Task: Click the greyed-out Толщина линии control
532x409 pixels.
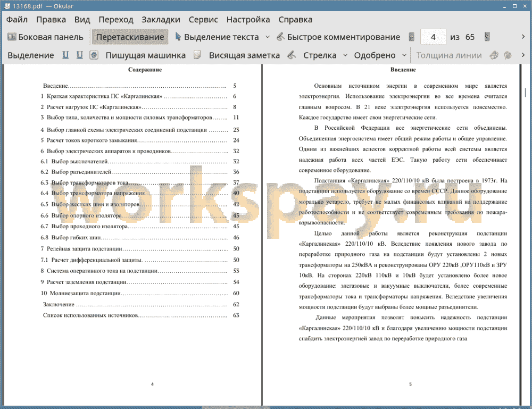Action: (x=449, y=55)
